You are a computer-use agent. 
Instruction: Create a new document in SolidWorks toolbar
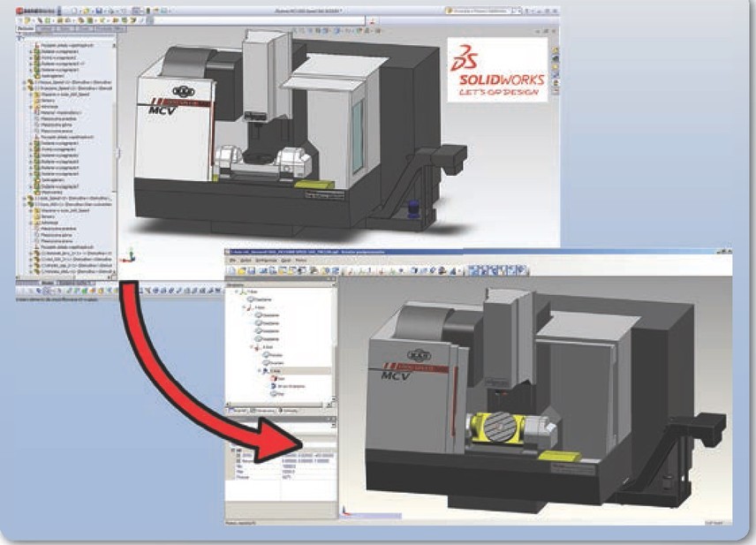coord(75,11)
